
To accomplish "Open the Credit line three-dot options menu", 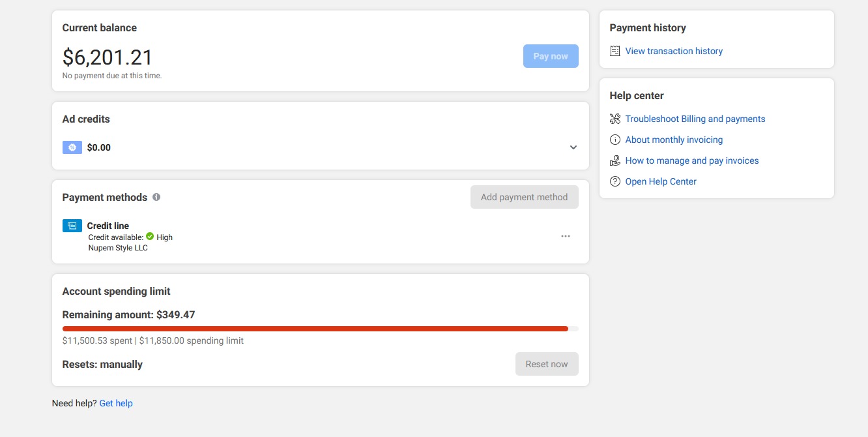I will tap(566, 236).
